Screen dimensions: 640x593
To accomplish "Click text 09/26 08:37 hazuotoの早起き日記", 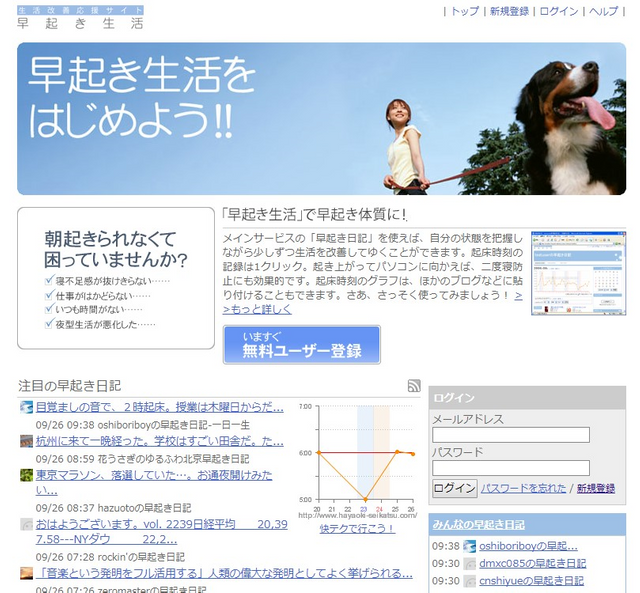I will [x=113, y=508].
